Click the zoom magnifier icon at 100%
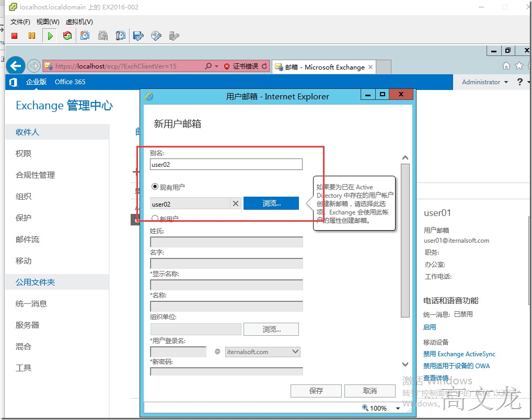Image resolution: width=532 pixels, height=420 pixels. tap(365, 407)
